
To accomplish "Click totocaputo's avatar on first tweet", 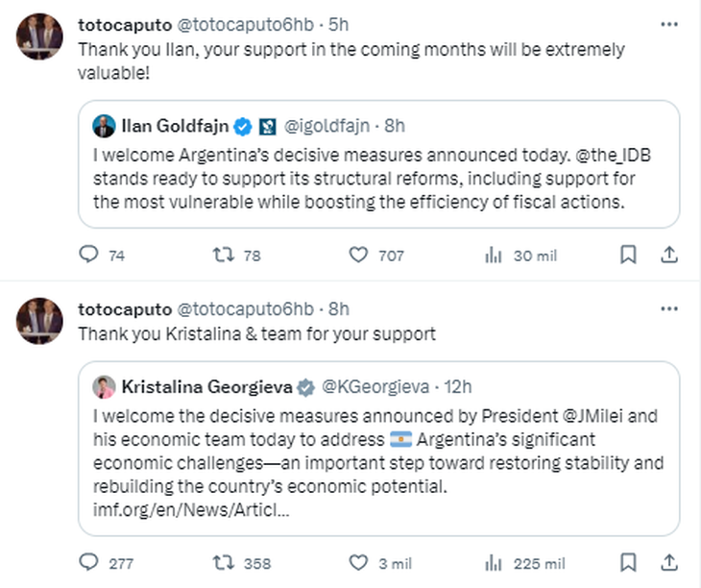I will pyautogui.click(x=39, y=36).
